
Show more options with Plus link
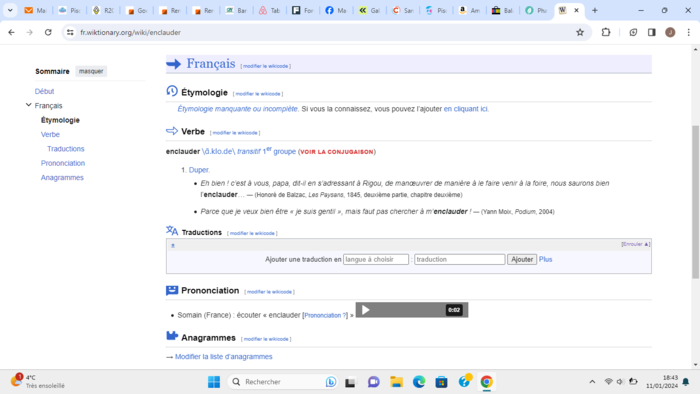pos(546,259)
